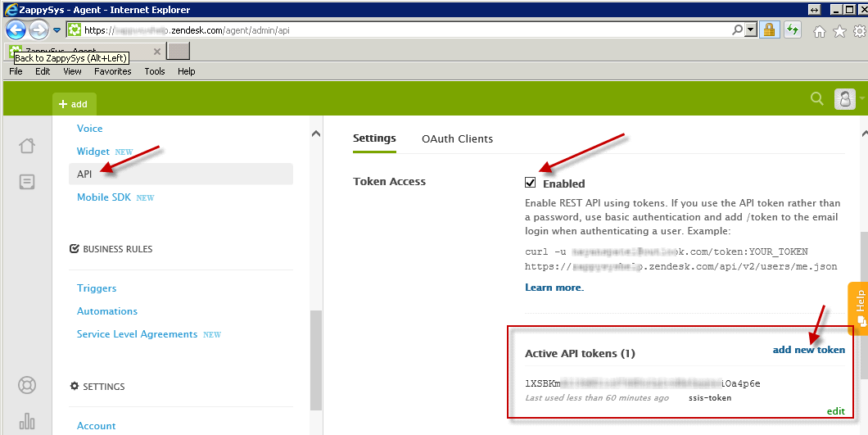Open the Voice admin link
Viewport: 868px width, 435px height.
90,129
